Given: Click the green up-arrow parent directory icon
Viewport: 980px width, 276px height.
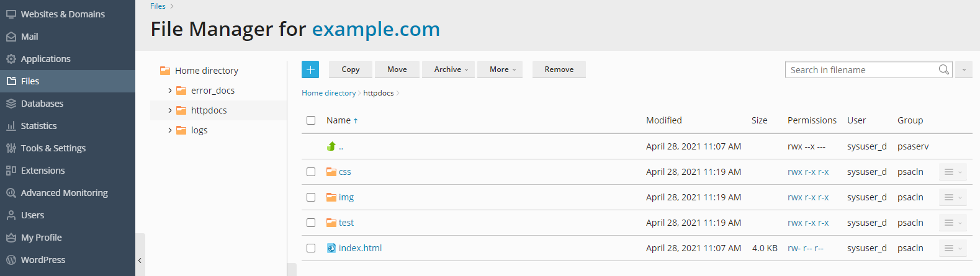Looking at the screenshot, I should tap(331, 146).
